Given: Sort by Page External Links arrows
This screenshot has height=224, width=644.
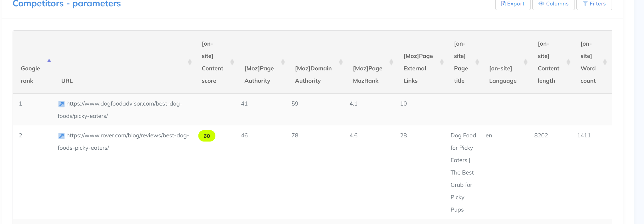Looking at the screenshot, I should pyautogui.click(x=442, y=62).
